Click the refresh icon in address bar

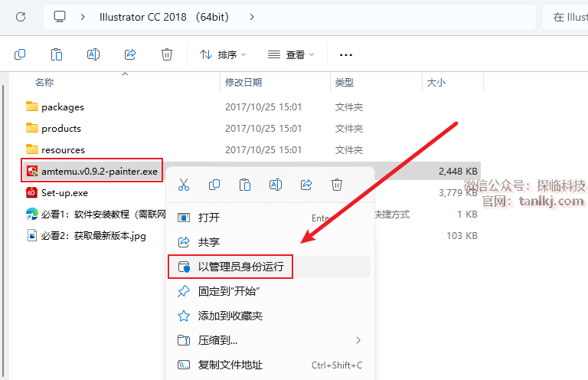click(x=21, y=17)
